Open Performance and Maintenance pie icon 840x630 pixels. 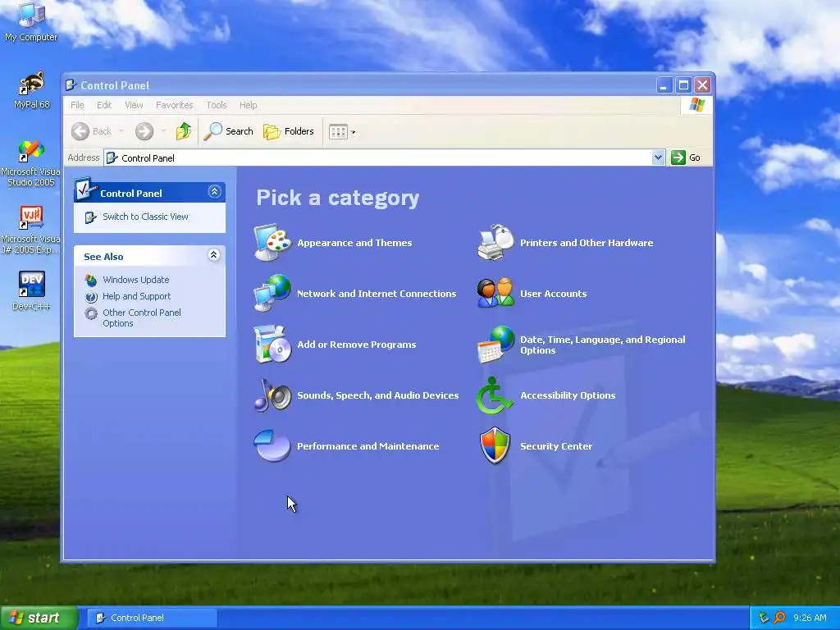tap(272, 445)
